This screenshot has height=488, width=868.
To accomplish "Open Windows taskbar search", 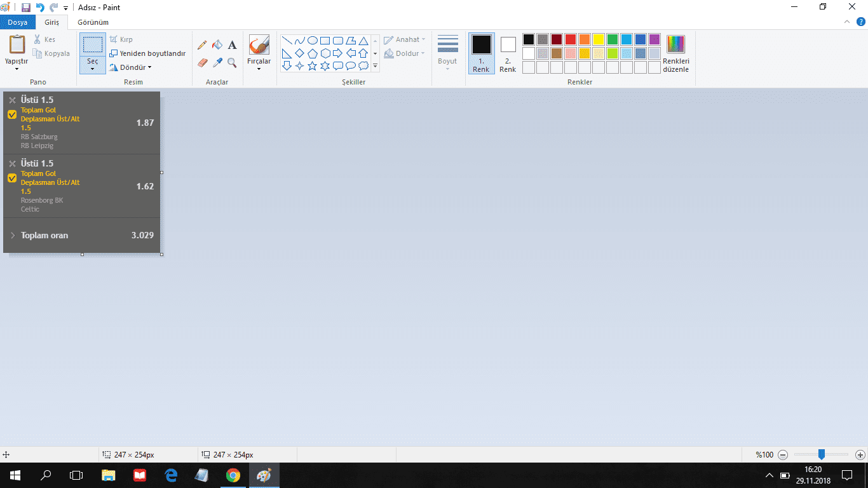I will pyautogui.click(x=46, y=475).
